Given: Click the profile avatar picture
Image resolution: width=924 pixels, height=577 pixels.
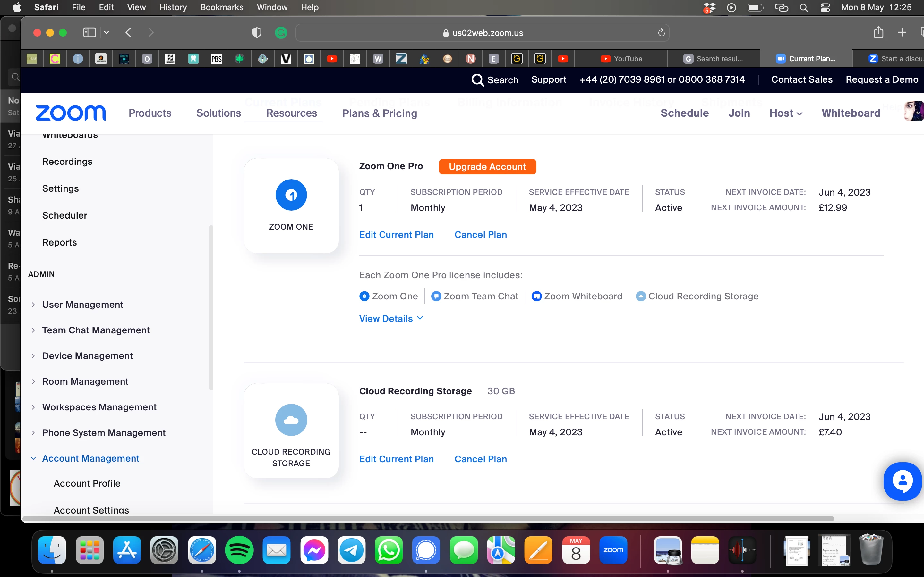Looking at the screenshot, I should [914, 112].
